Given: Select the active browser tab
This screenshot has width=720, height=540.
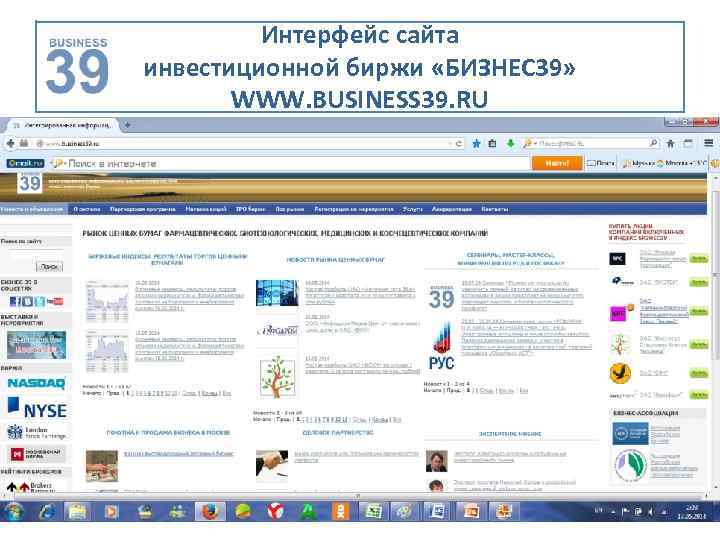Looking at the screenshot, I should point(63,125).
